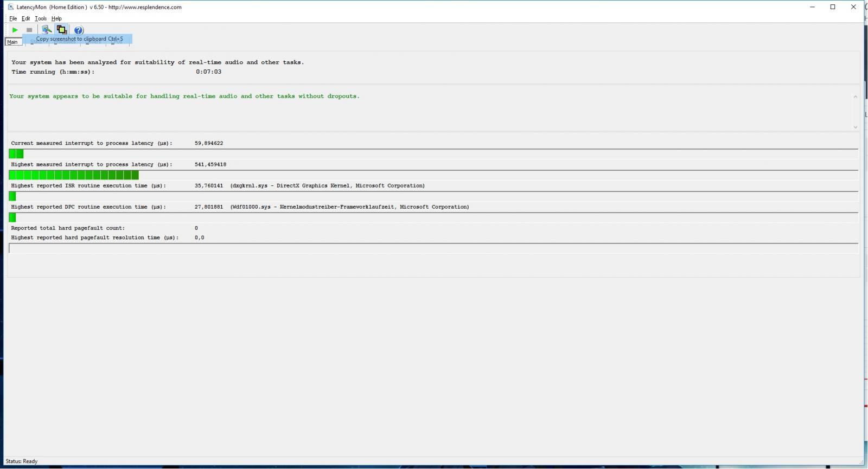Click 'Reported total hard pagefault count' label
Image resolution: width=868 pixels, height=469 pixels.
coord(68,228)
